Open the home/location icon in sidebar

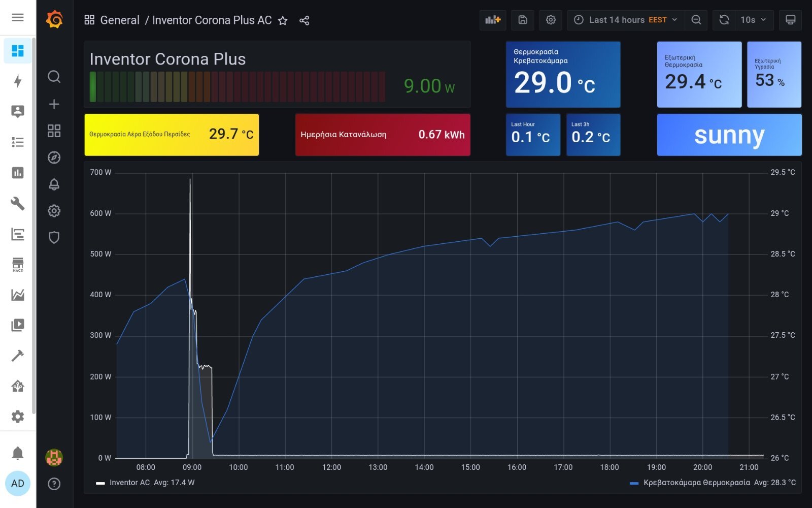click(x=18, y=386)
